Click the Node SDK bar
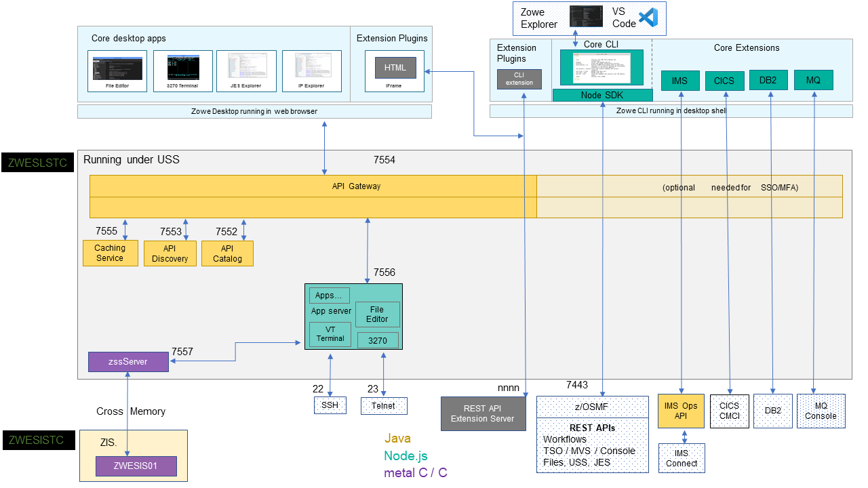The image size is (868, 488). tap(602, 95)
